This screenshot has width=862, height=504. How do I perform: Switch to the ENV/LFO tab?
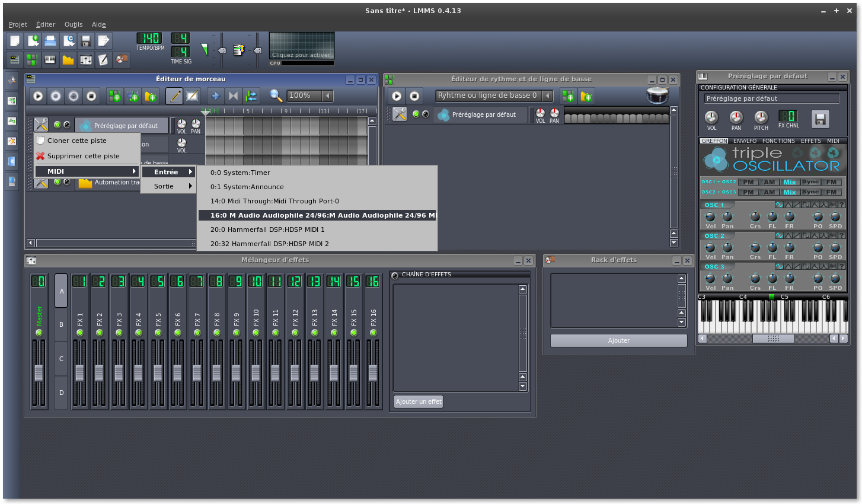pos(745,141)
